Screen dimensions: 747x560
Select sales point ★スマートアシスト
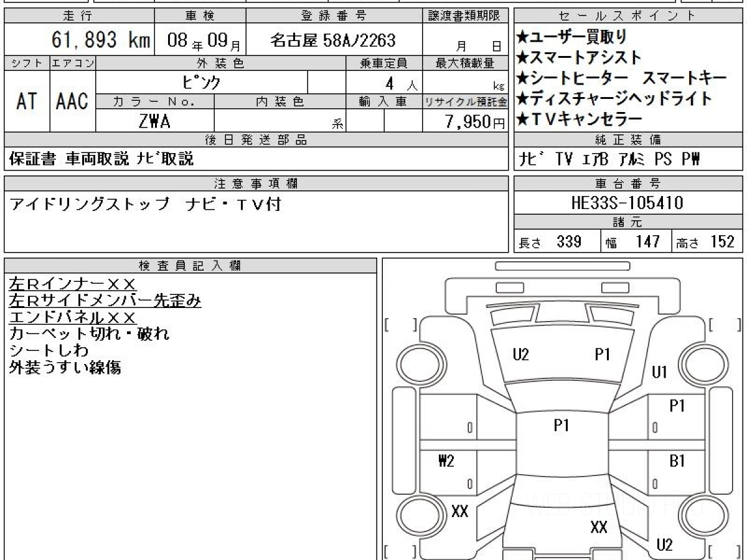579,58
